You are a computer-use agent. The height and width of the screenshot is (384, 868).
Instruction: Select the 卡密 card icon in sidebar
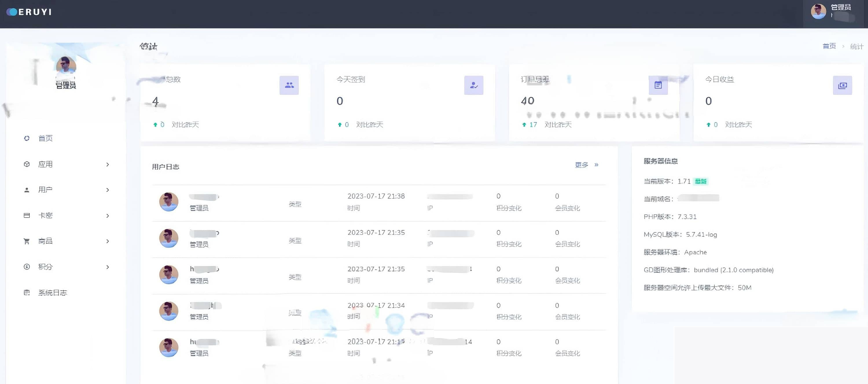coord(27,215)
